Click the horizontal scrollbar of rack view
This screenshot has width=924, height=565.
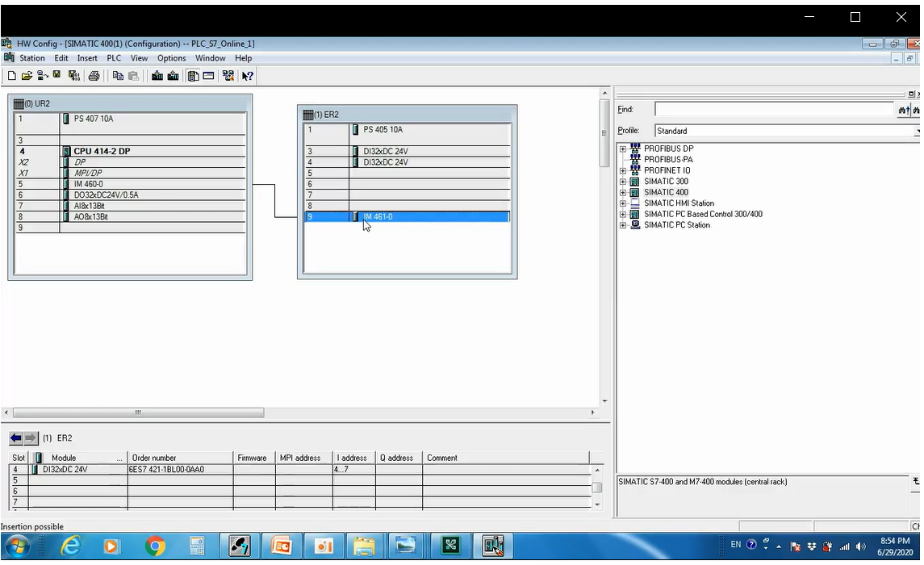[139, 413]
